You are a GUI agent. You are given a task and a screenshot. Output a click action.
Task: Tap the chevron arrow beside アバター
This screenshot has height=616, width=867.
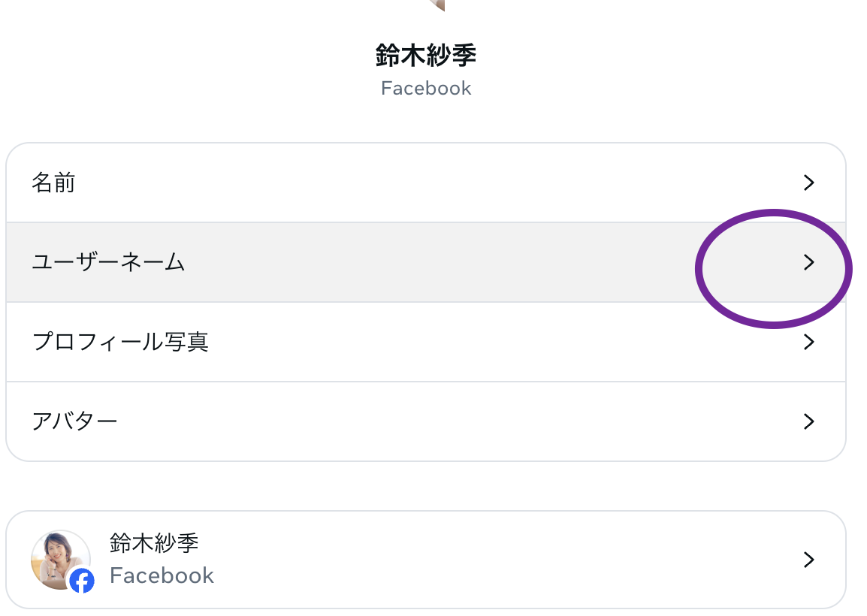click(808, 421)
